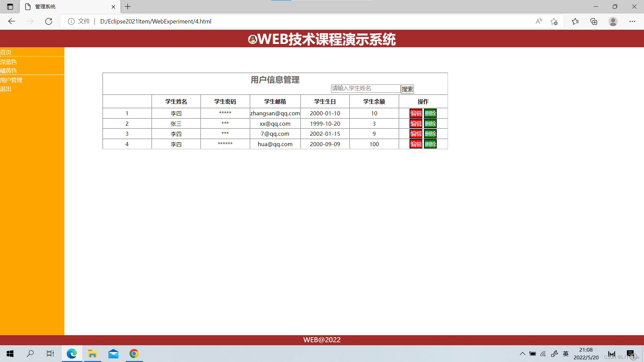Click the browser refresh icon
Screen dimensions: 644x362
click(49, 21)
